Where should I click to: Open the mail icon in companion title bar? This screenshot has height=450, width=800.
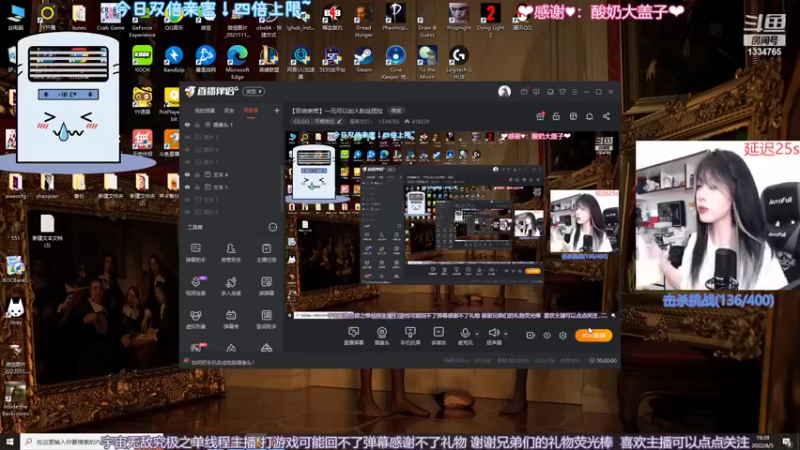tap(524, 92)
